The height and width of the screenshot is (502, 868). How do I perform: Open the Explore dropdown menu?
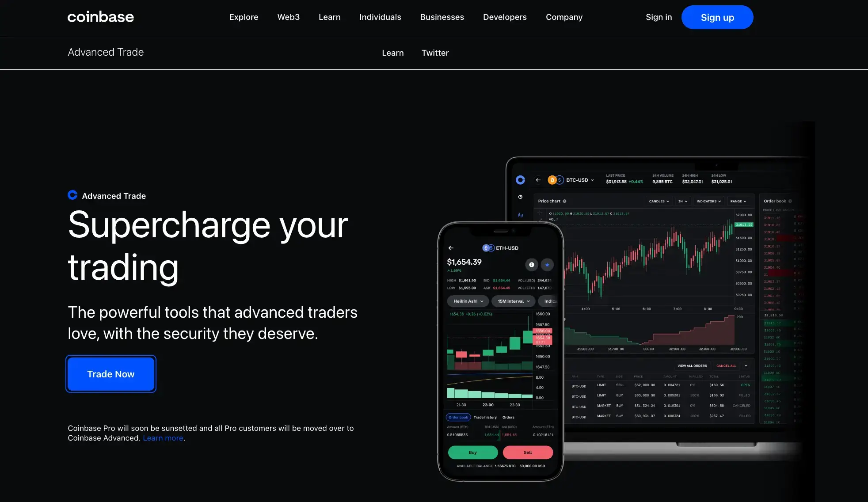click(244, 17)
